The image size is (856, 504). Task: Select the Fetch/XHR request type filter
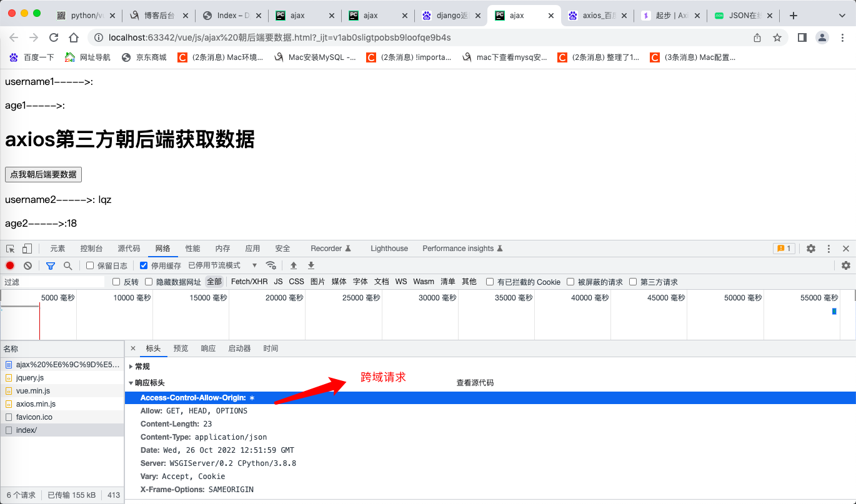point(249,282)
